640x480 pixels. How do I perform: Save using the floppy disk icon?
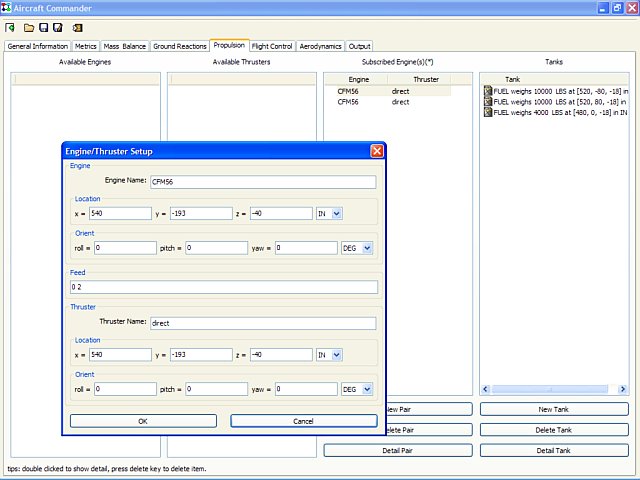[x=43, y=28]
